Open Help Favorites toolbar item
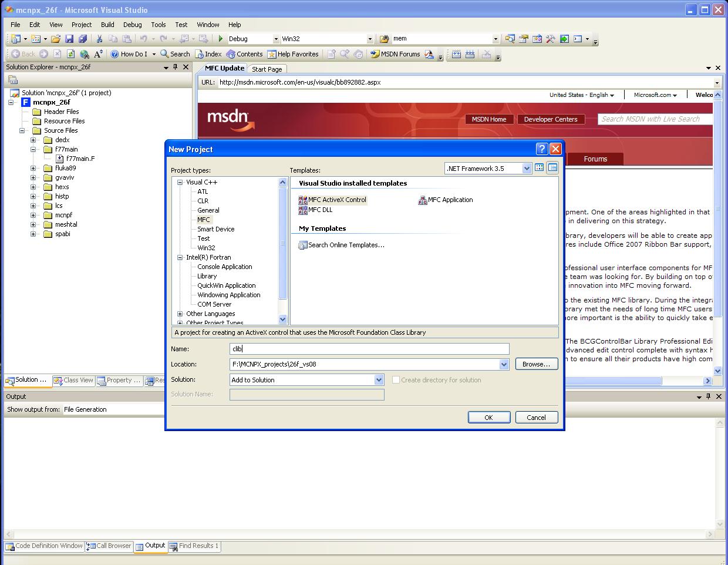This screenshot has width=728, height=565. coord(293,54)
